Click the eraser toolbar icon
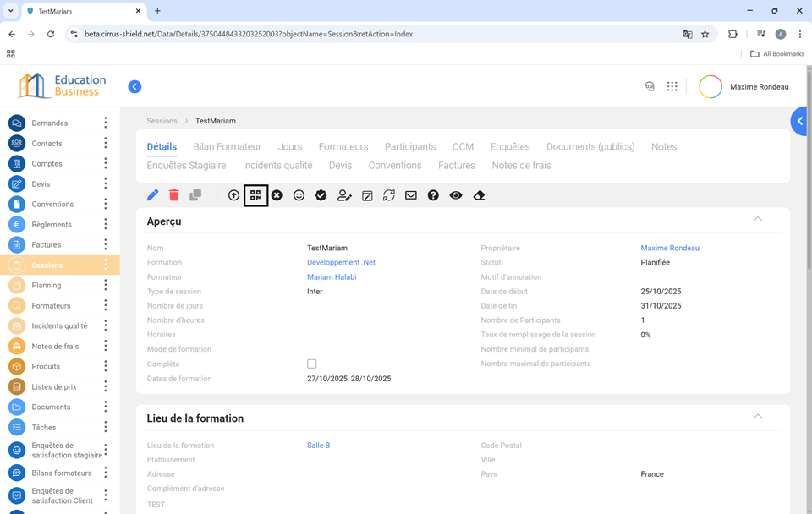 point(479,195)
